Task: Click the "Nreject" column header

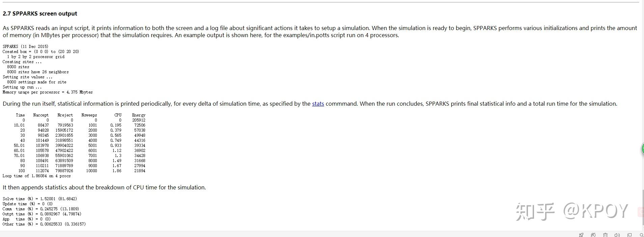Action: [x=65, y=115]
